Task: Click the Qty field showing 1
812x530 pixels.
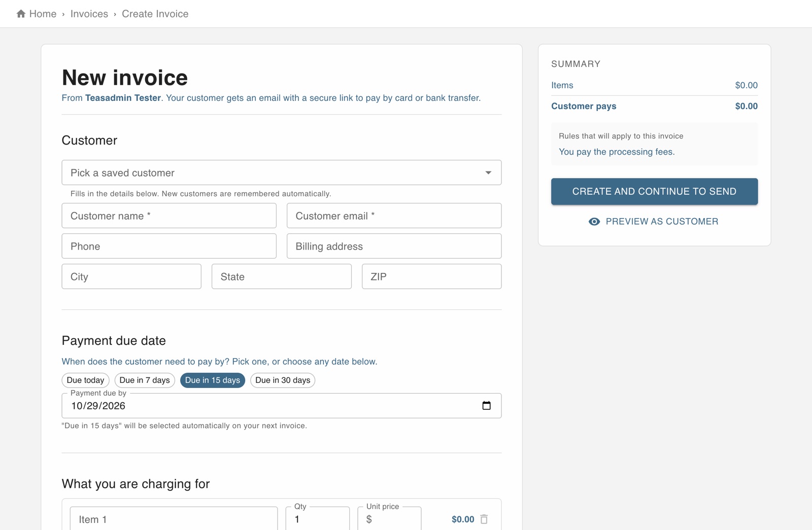Action: pyautogui.click(x=318, y=519)
